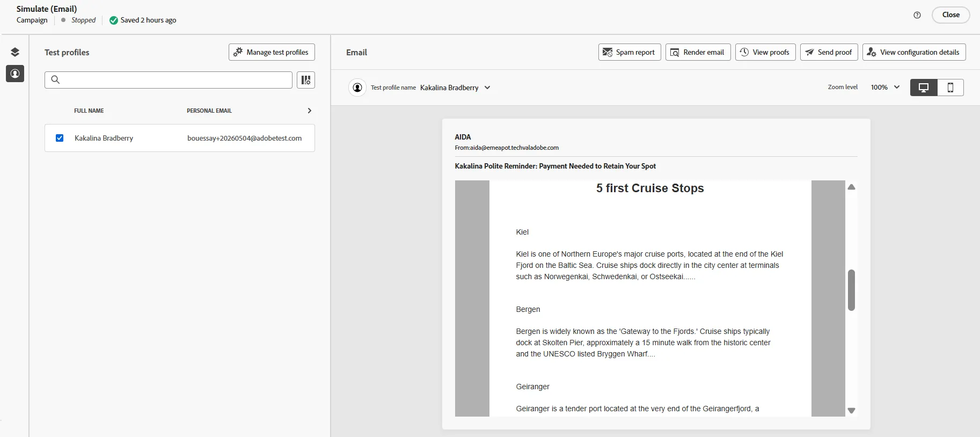
Task: Open the layers panel icon in sidebar
Action: coord(15,52)
